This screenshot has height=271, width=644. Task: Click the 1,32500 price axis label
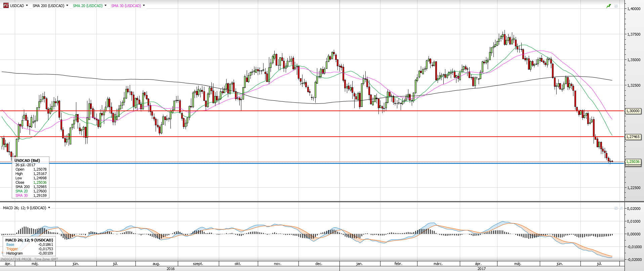pos(634,85)
